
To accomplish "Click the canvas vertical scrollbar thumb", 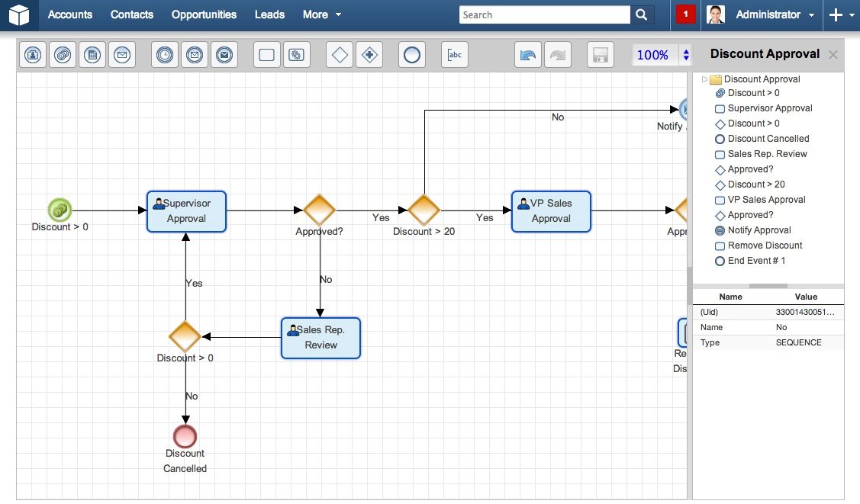I will tap(689, 285).
